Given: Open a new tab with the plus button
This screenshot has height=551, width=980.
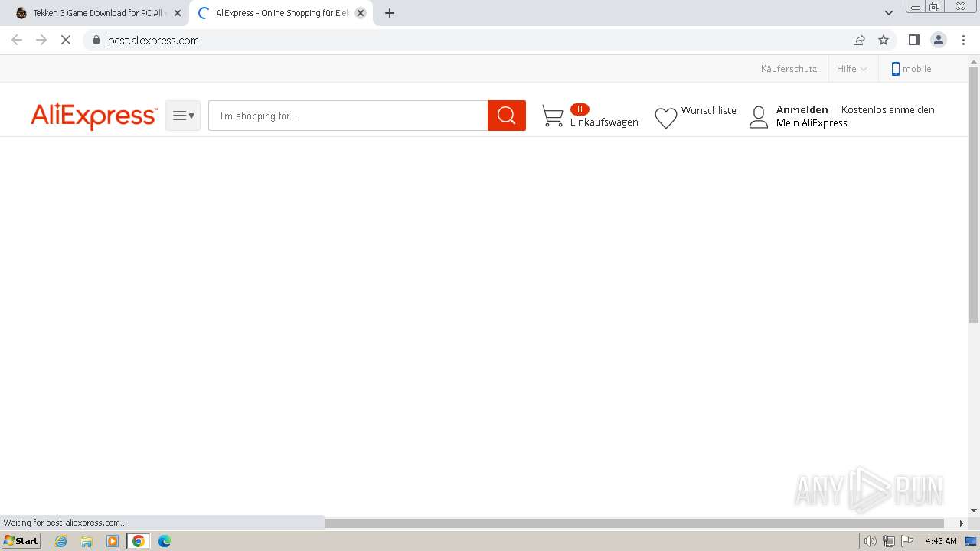Looking at the screenshot, I should [x=390, y=13].
